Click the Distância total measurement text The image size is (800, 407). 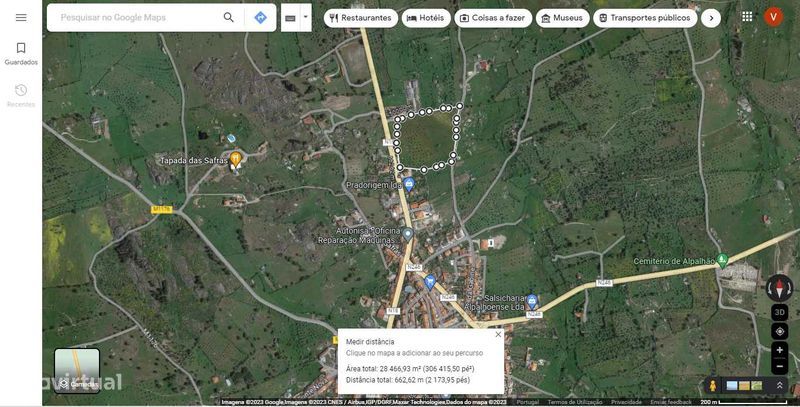pyautogui.click(x=408, y=380)
